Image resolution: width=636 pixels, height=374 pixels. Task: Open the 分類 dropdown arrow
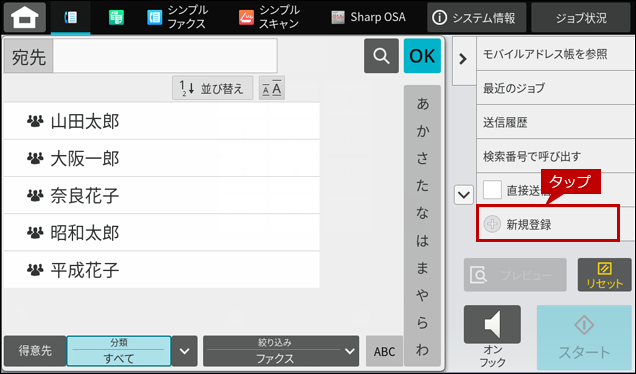185,351
